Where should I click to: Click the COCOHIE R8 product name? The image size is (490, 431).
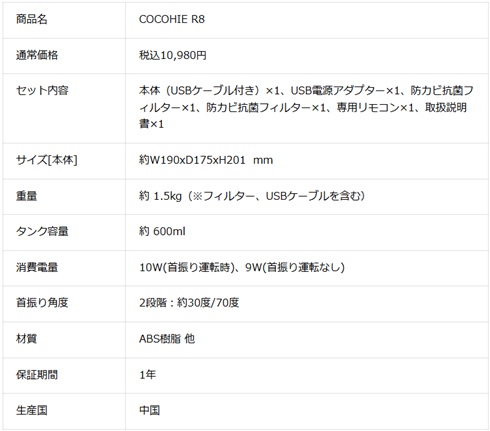pyautogui.click(x=172, y=19)
